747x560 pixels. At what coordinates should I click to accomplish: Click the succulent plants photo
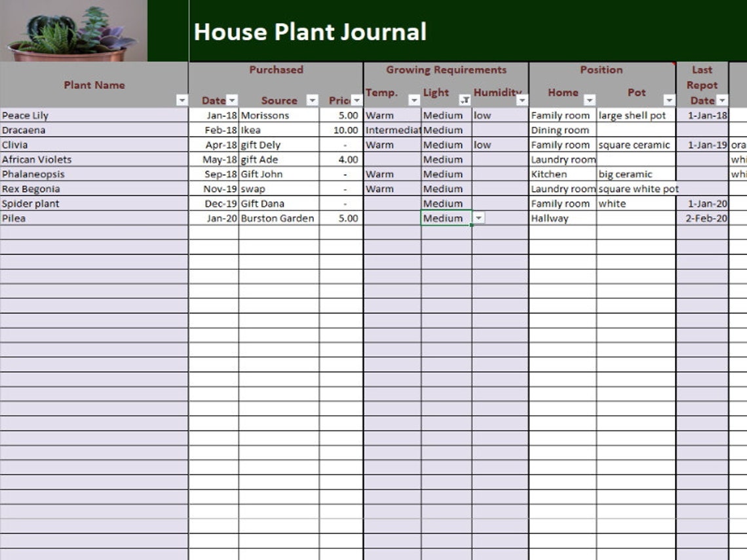coord(72,29)
